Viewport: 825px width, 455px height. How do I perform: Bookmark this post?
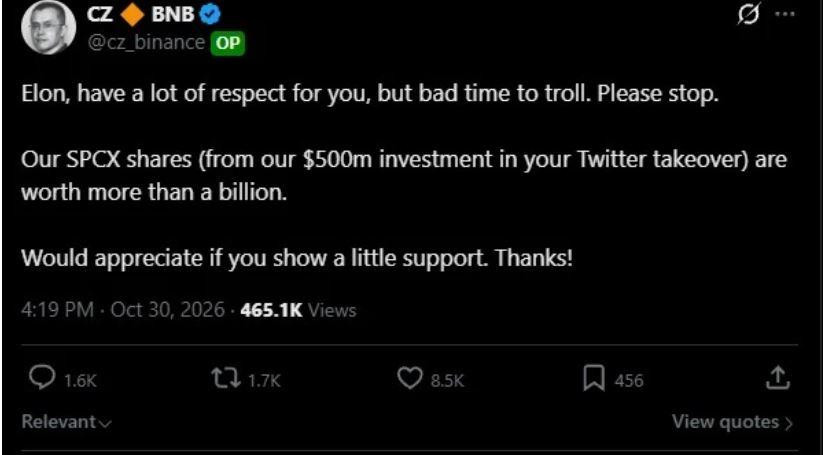595,379
